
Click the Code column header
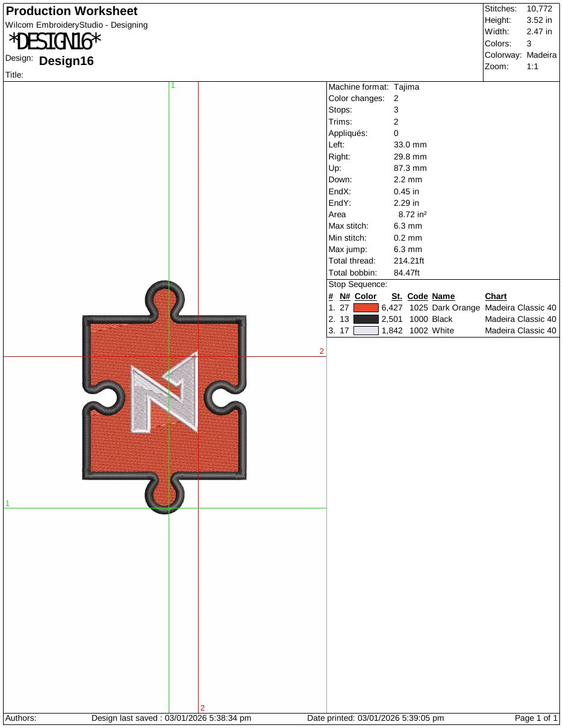click(418, 296)
